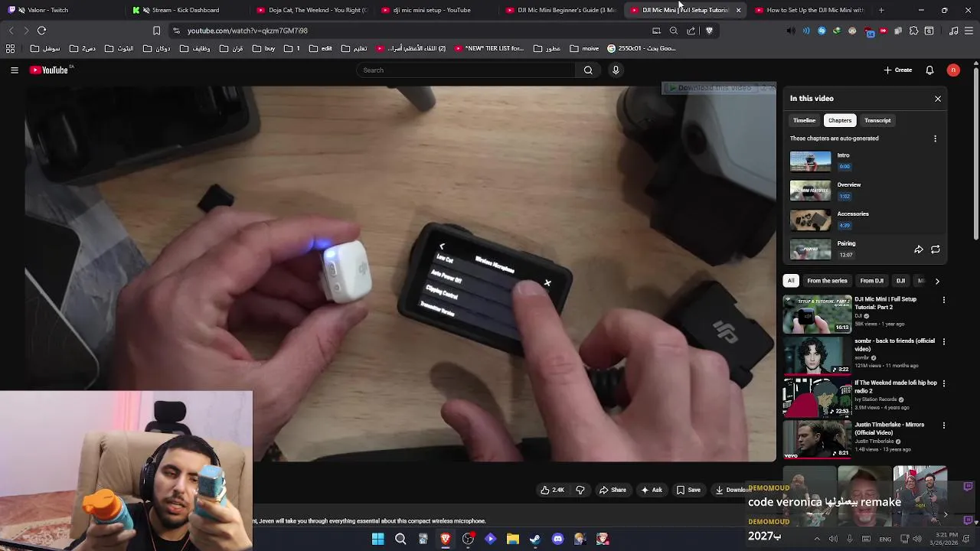Image resolution: width=980 pixels, height=551 pixels.
Task: Open options menu for sombr back to friends
Action: click(943, 341)
